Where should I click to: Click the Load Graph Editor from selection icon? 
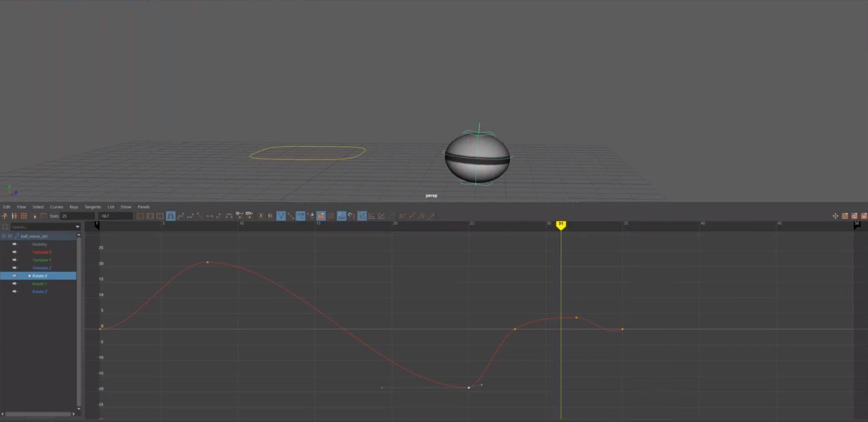click(331, 216)
